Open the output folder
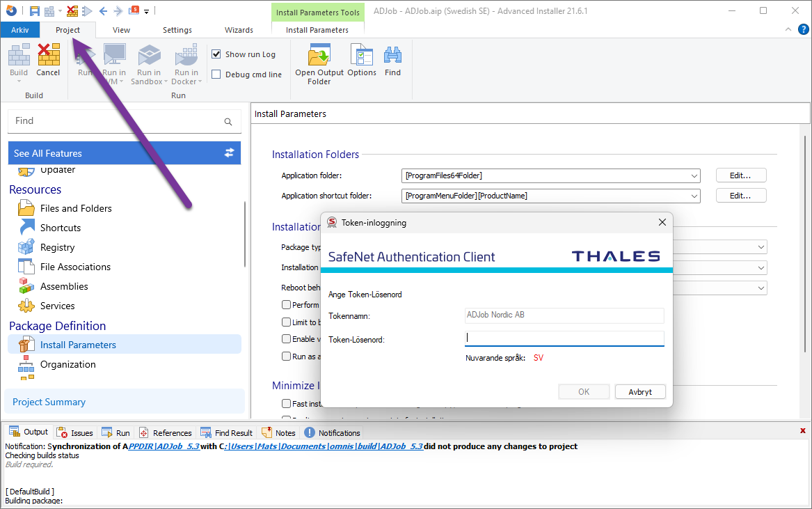Viewport: 812px width, 509px height. coord(319,64)
